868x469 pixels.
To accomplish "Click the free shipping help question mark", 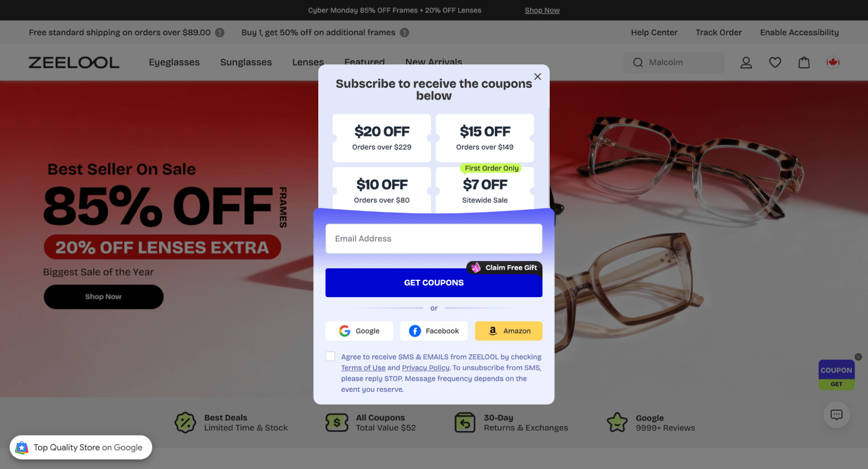I will 220,33.
